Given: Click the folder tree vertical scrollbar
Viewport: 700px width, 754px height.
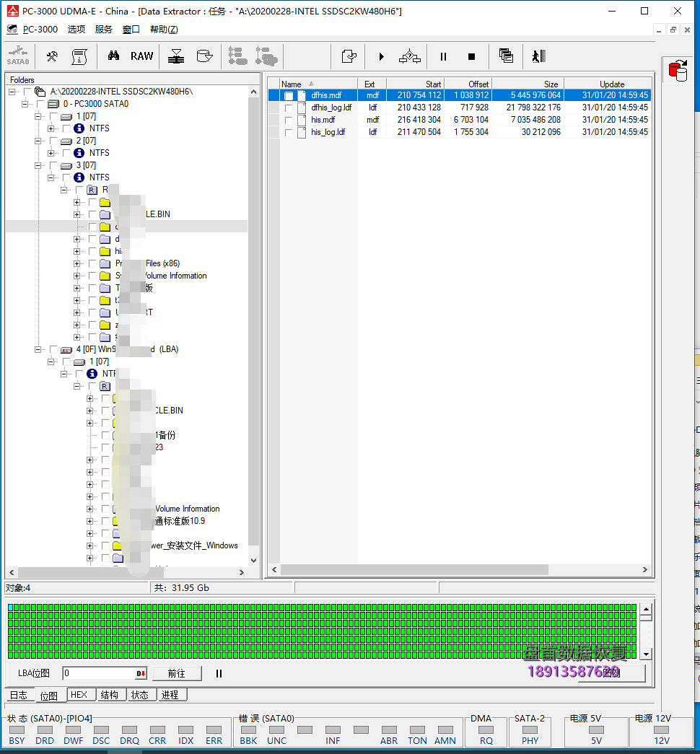Looking at the screenshot, I should point(253,326).
